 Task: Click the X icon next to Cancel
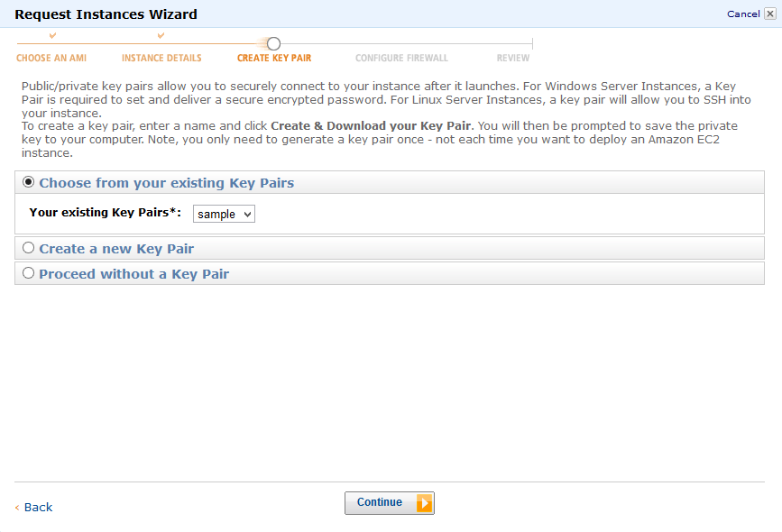(x=770, y=14)
